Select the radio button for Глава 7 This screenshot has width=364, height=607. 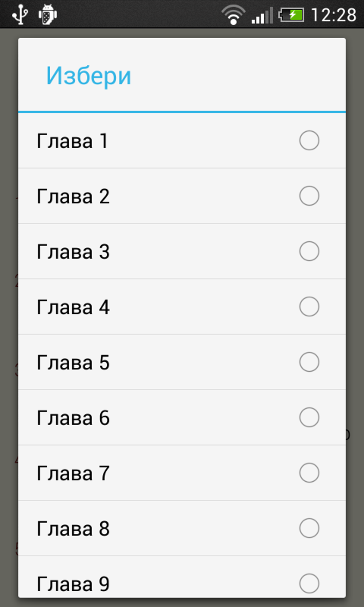[309, 473]
